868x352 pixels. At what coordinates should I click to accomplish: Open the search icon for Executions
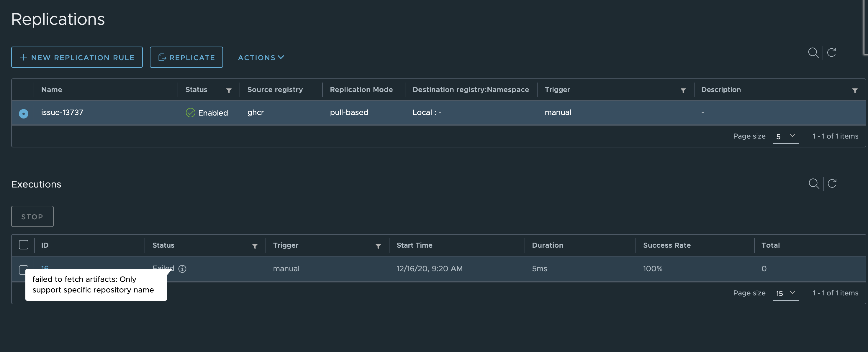pos(814,184)
